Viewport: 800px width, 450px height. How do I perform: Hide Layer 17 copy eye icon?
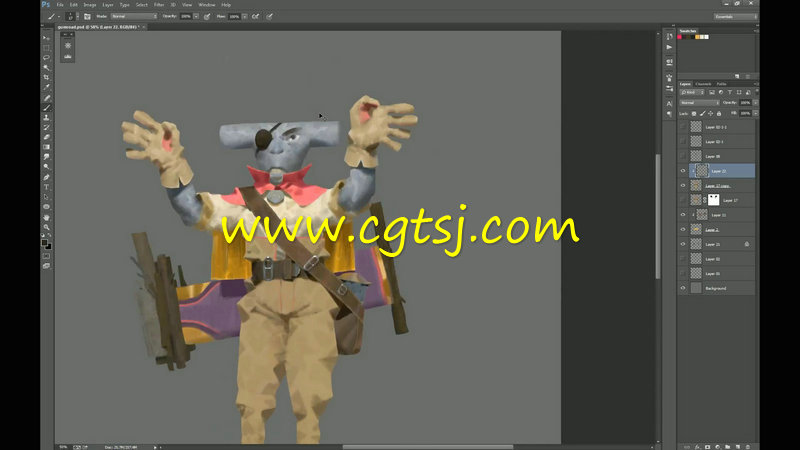pos(683,185)
